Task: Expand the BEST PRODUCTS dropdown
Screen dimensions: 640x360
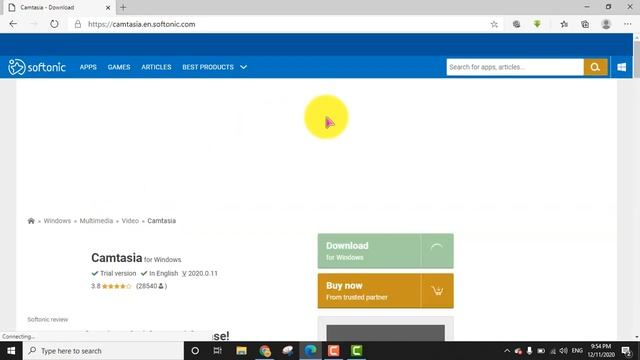Action: click(215, 67)
